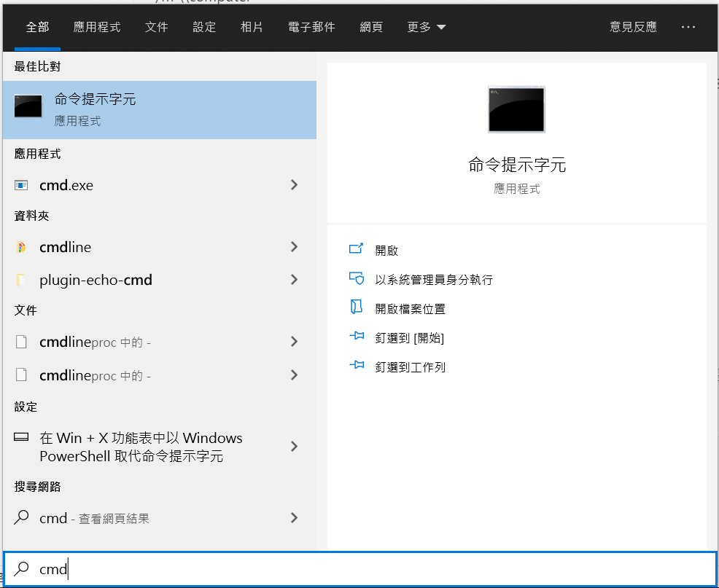Switch to the 全部 tab

[x=38, y=27]
